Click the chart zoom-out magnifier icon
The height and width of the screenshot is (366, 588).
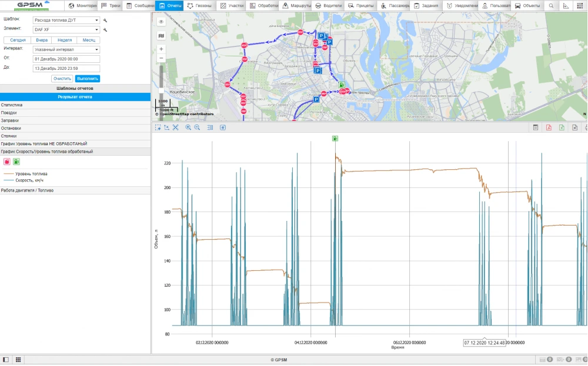[197, 127]
